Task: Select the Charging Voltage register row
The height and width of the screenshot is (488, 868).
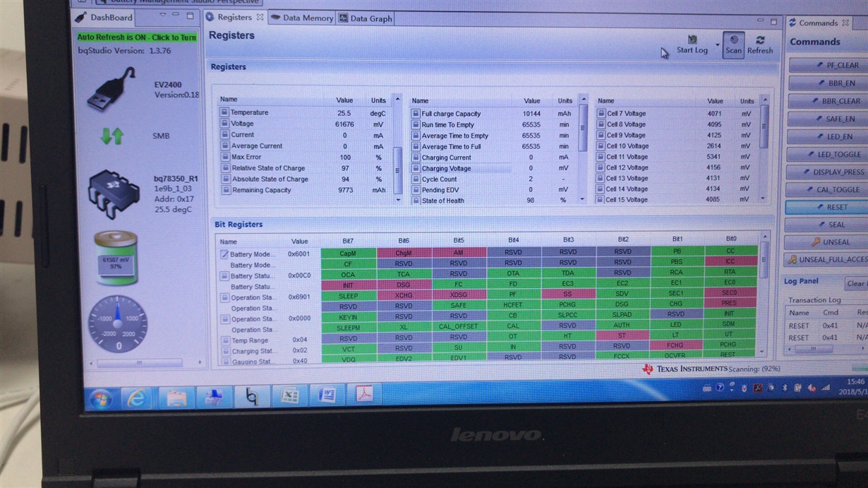Action: point(495,168)
